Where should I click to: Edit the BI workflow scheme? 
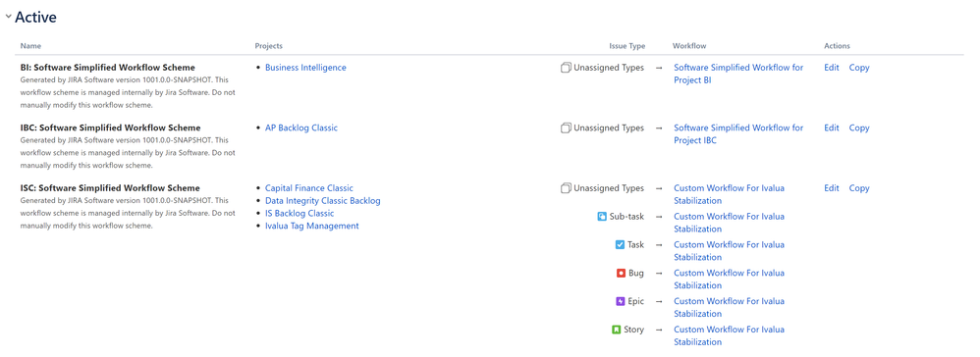coord(832,68)
